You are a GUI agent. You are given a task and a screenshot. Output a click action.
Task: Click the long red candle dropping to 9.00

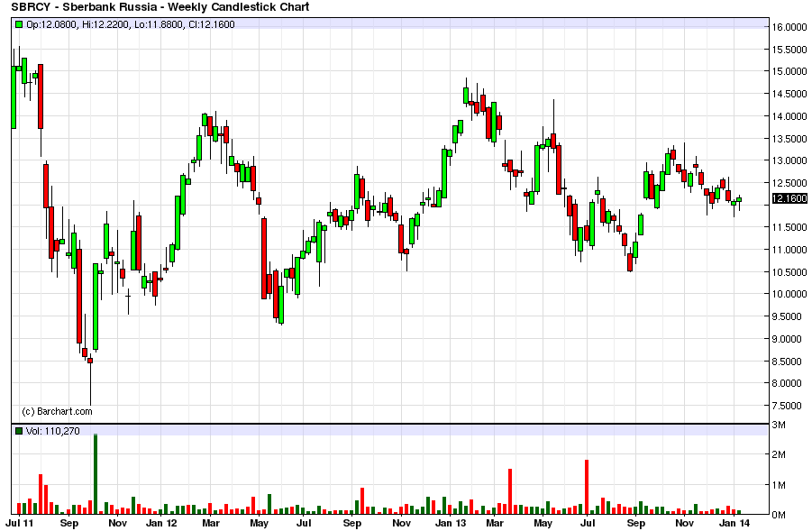click(x=79, y=296)
